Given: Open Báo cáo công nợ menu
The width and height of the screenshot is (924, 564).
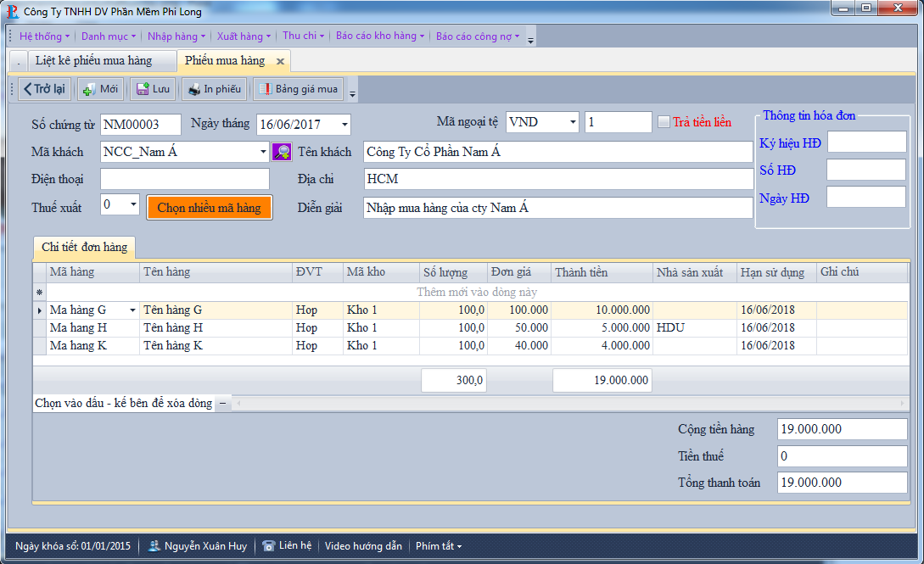Looking at the screenshot, I should click(x=478, y=36).
